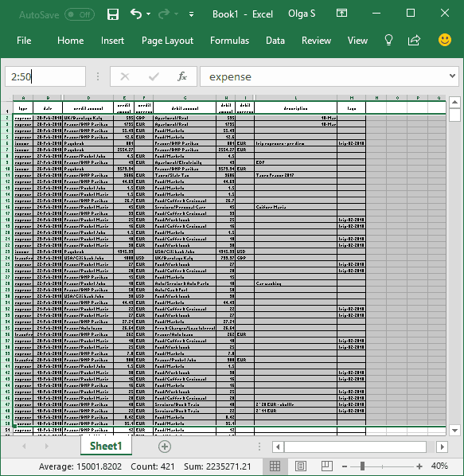Screen dimensions: 464x476
Task: Expand the formula bar chevron
Action: tap(452, 76)
